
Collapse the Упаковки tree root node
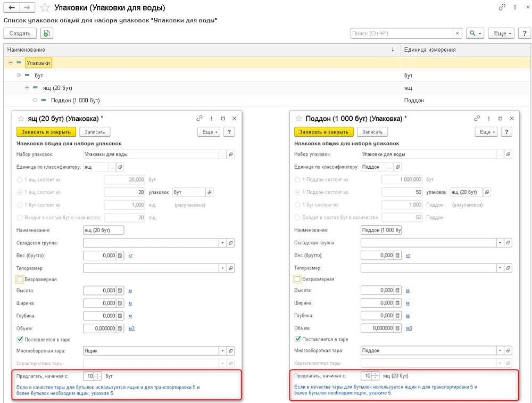(11, 62)
